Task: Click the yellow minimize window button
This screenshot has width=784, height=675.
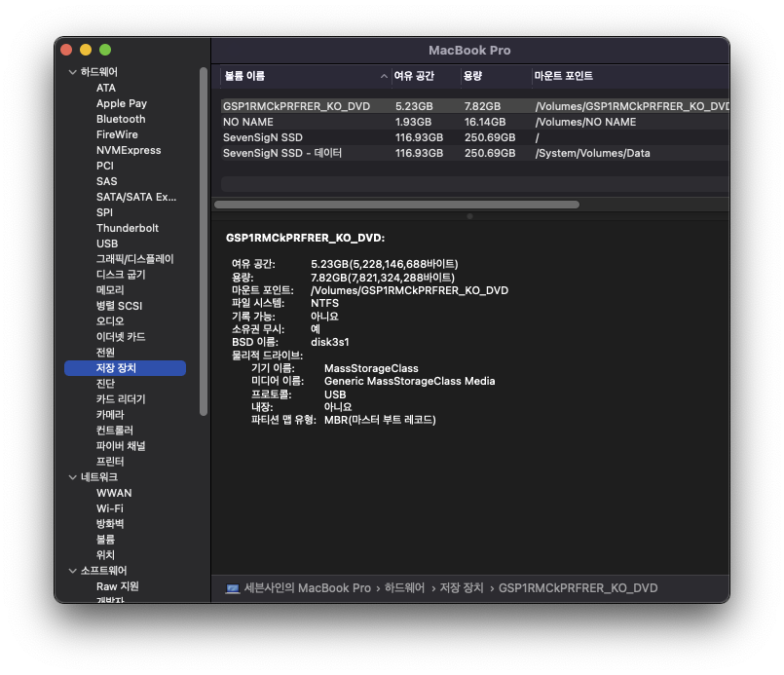Action: coord(86,50)
